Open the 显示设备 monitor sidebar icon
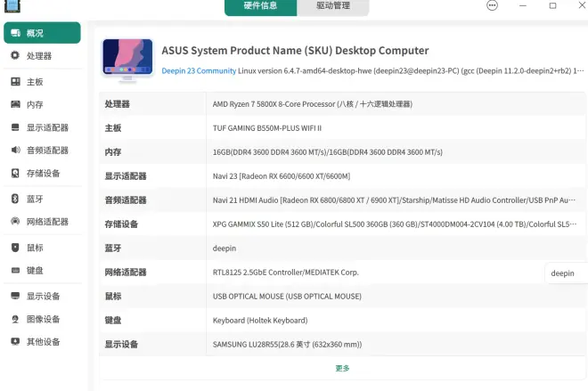This screenshot has width=588, height=391. [15, 296]
